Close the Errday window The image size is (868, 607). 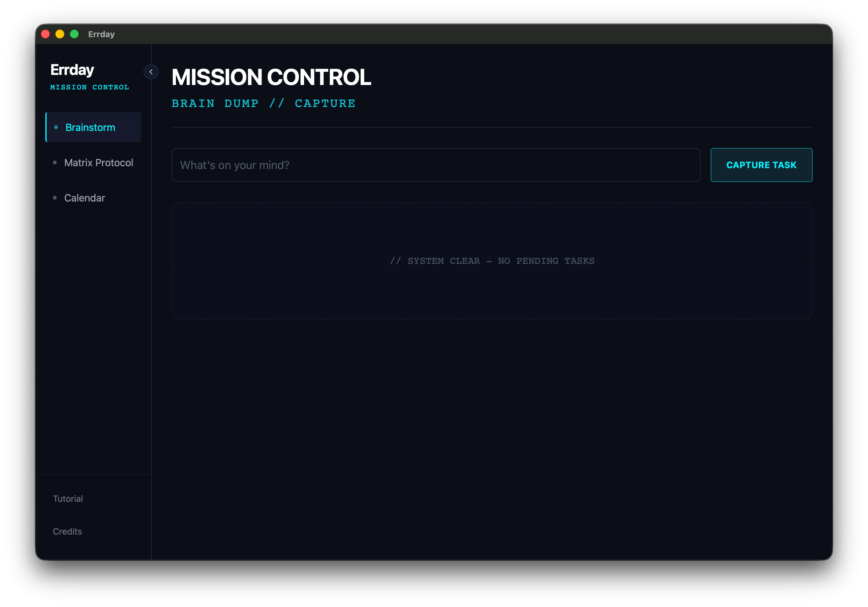[45, 34]
